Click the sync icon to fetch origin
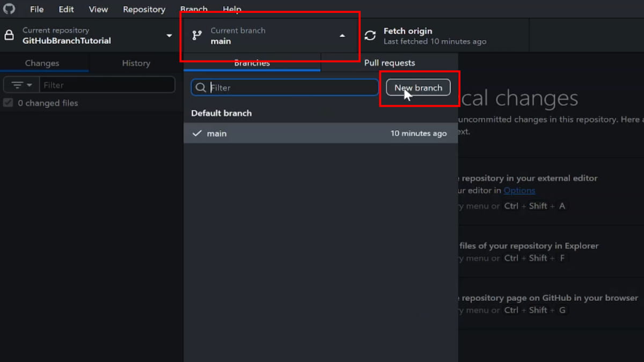The height and width of the screenshot is (362, 644). coord(370,35)
